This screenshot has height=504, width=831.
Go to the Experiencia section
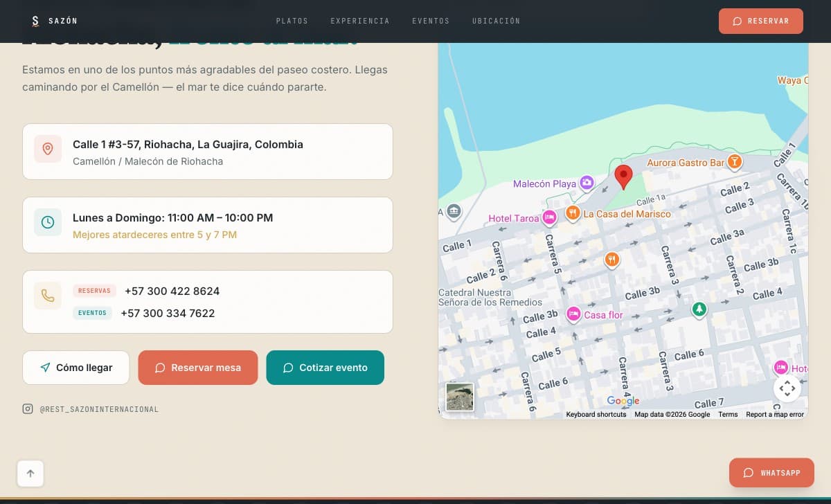pos(359,21)
